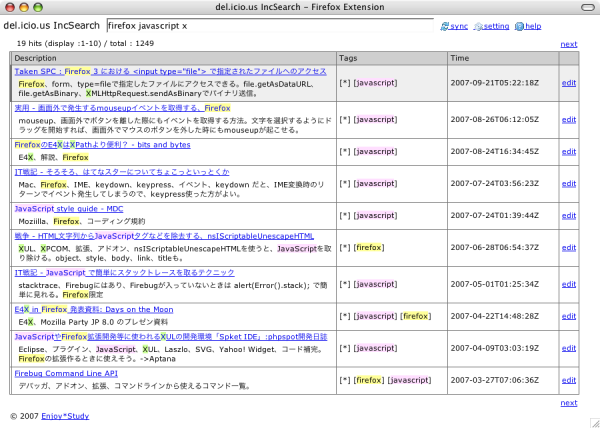Open the sync link
This screenshot has width=600, height=428.
click(459, 26)
